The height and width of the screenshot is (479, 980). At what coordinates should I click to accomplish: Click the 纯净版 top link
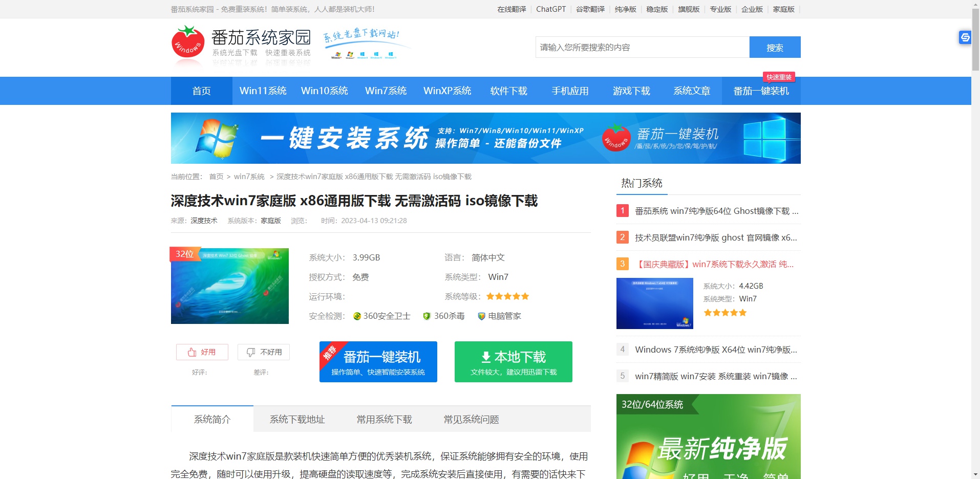coord(626,9)
